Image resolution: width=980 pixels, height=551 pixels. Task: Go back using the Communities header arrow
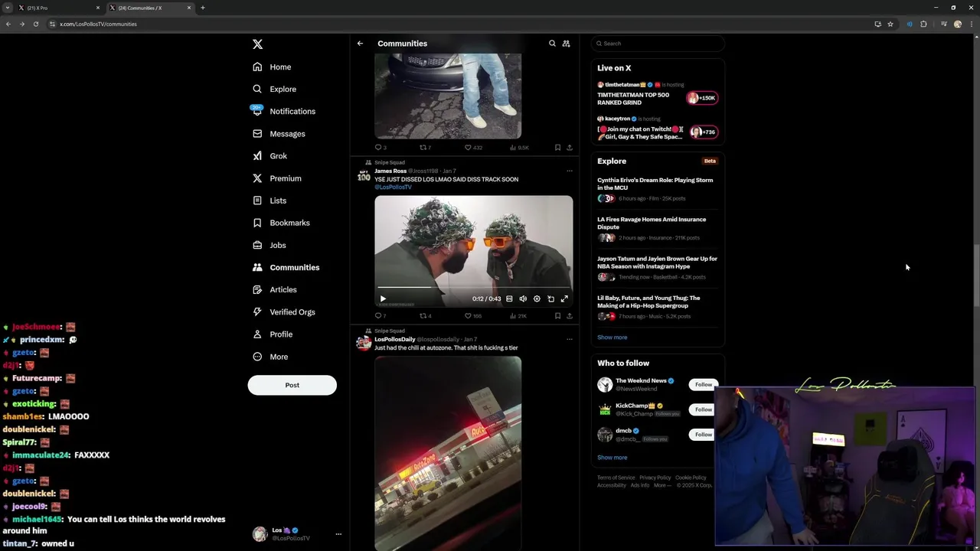[x=360, y=44]
